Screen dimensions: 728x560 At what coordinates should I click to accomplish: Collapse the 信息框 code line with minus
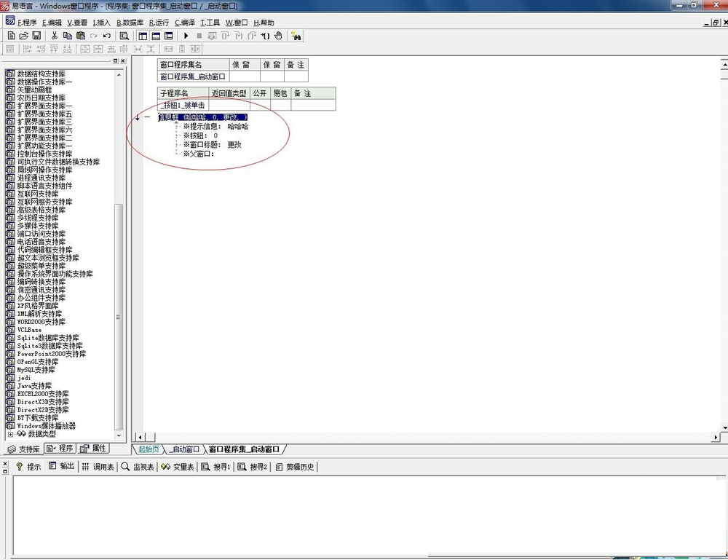tap(147, 117)
